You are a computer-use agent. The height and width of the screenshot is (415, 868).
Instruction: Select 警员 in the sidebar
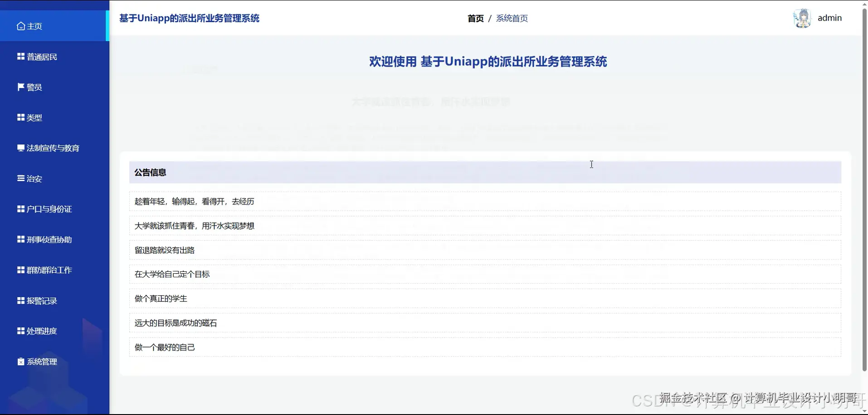pyautogui.click(x=54, y=87)
